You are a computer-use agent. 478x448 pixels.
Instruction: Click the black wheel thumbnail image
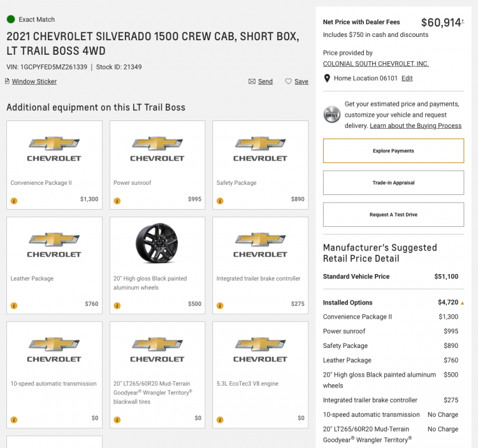pos(157,243)
